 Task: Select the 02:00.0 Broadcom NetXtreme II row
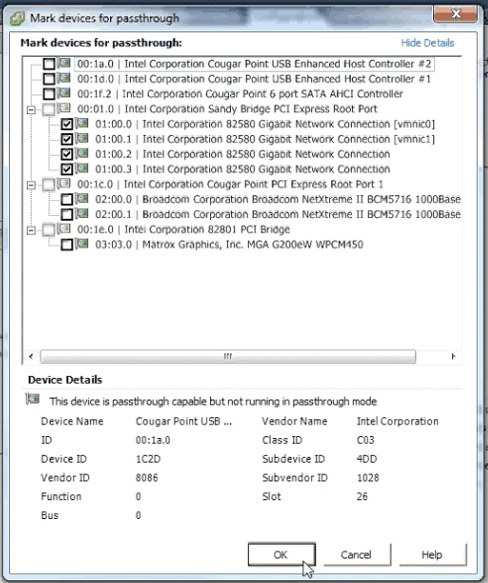click(278, 199)
